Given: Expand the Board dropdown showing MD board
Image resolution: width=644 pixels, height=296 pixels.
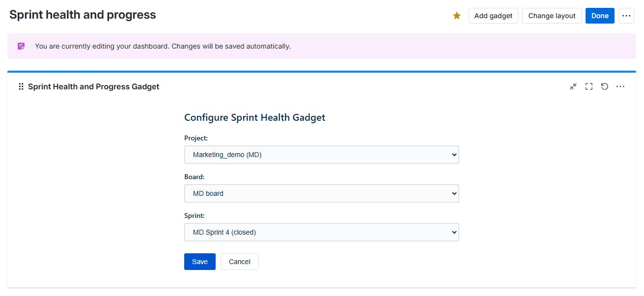Looking at the screenshot, I should (x=321, y=193).
